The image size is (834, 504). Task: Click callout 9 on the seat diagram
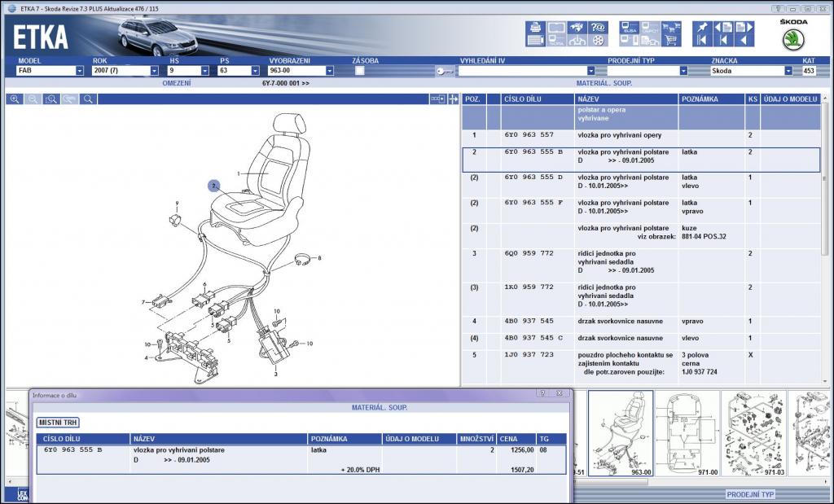click(177, 203)
